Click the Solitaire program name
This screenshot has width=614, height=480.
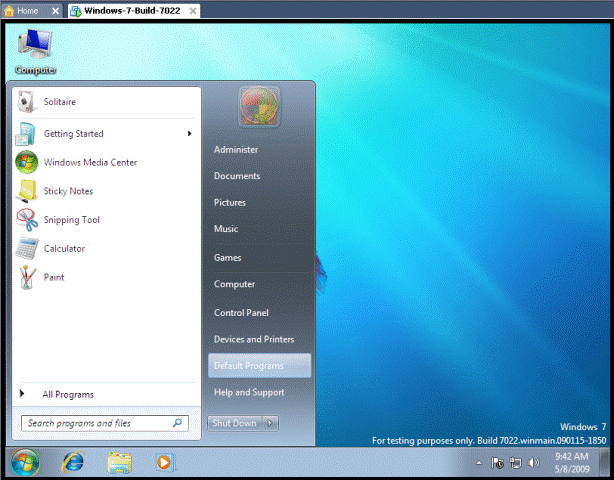click(60, 102)
